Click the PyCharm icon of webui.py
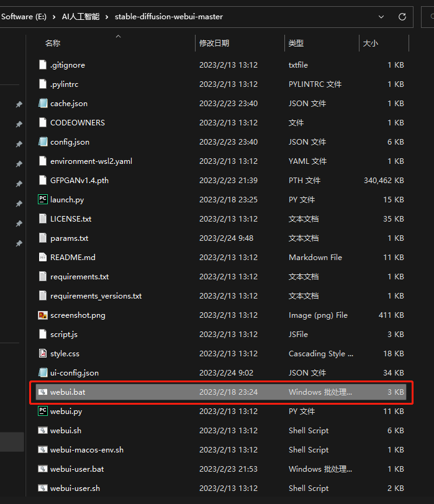This screenshot has height=504, width=434. click(x=43, y=411)
